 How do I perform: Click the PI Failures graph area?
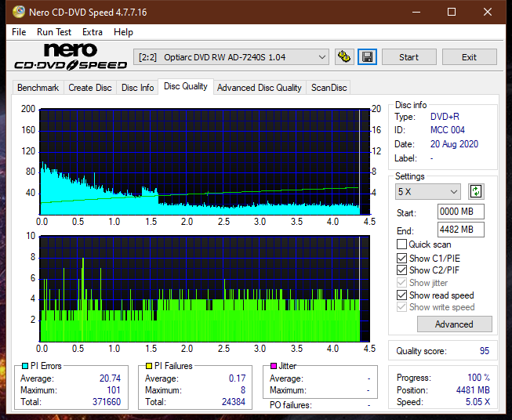click(x=205, y=289)
